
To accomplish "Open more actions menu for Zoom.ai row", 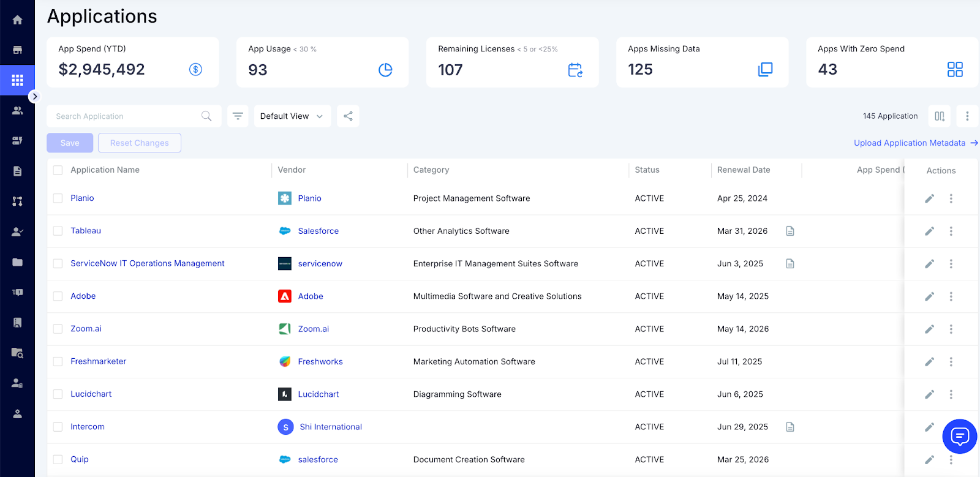I will pyautogui.click(x=951, y=329).
